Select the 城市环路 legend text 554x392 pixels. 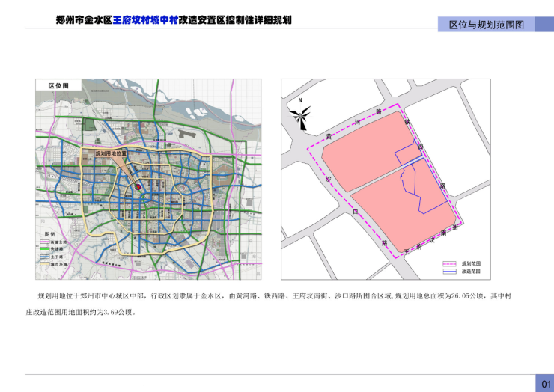[x=59, y=264]
